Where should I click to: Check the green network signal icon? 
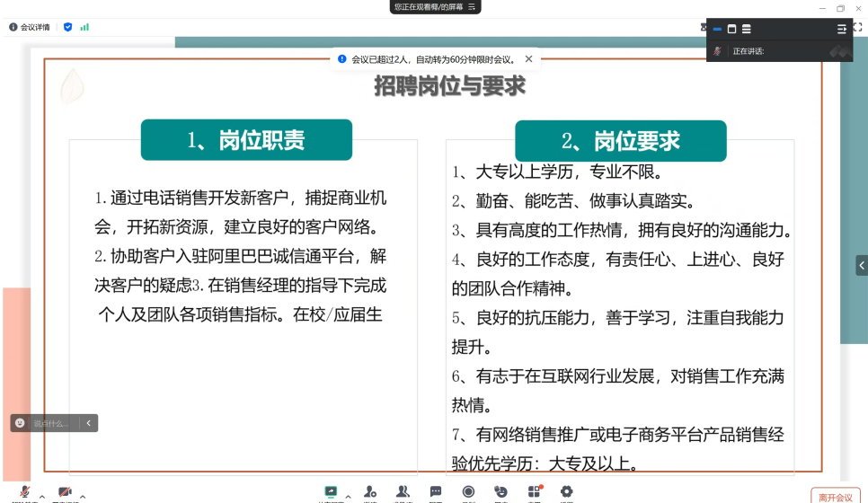(84, 27)
